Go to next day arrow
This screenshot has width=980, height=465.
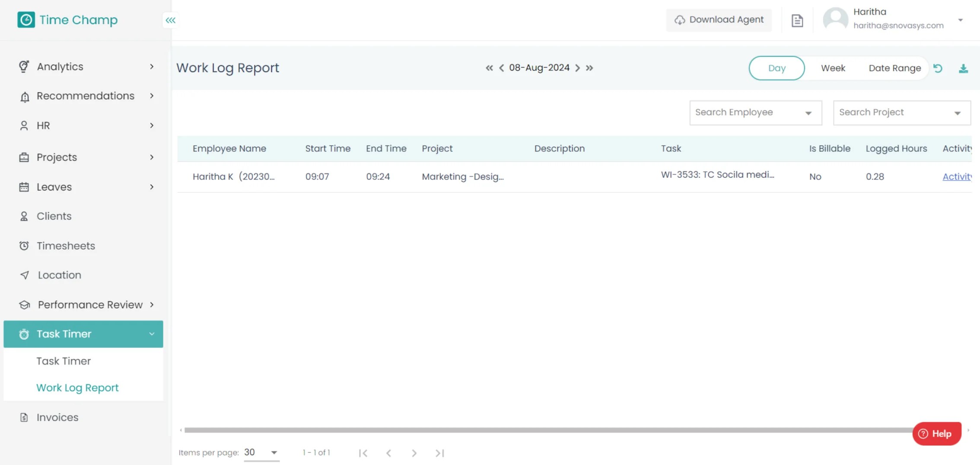577,68
